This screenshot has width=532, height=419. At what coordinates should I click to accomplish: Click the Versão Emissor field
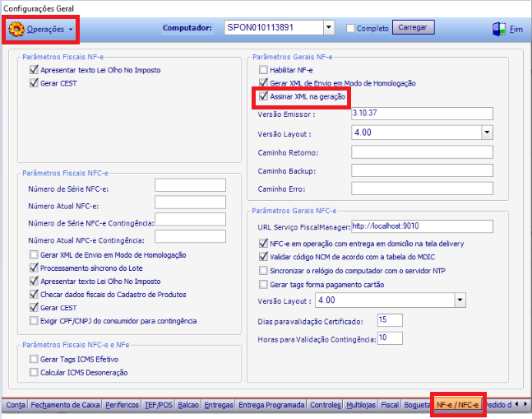coord(422,114)
